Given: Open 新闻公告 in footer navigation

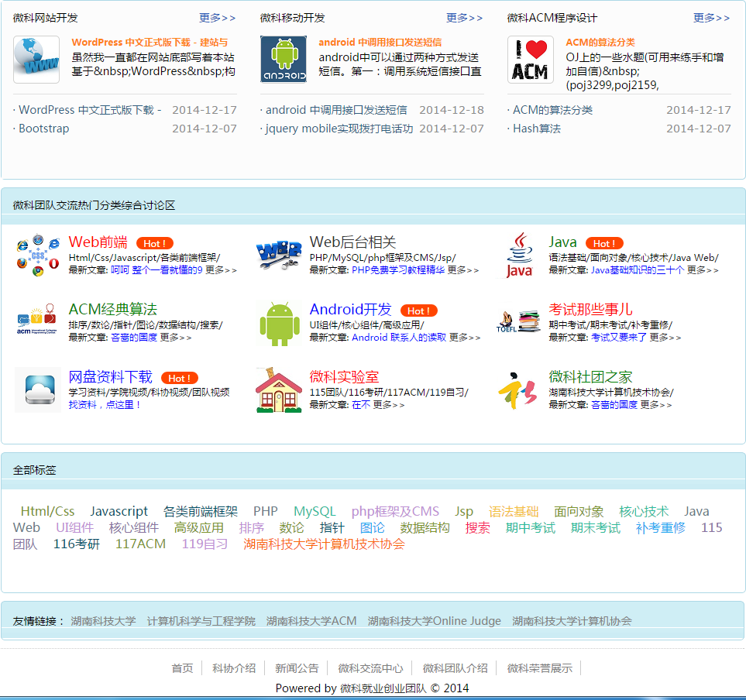Looking at the screenshot, I should (x=297, y=668).
